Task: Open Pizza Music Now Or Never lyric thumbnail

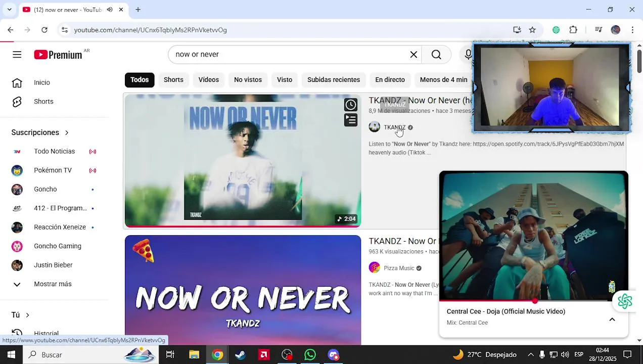Action: [243, 290]
